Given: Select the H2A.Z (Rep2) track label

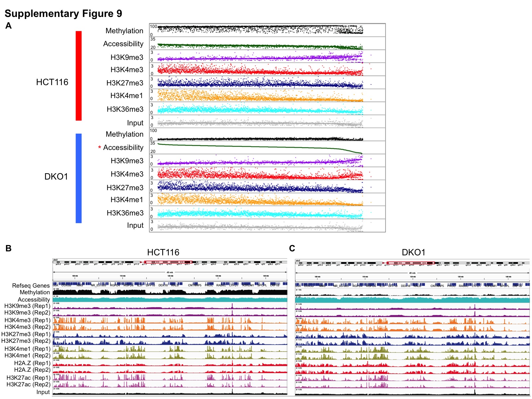Looking at the screenshot, I should point(32,370).
